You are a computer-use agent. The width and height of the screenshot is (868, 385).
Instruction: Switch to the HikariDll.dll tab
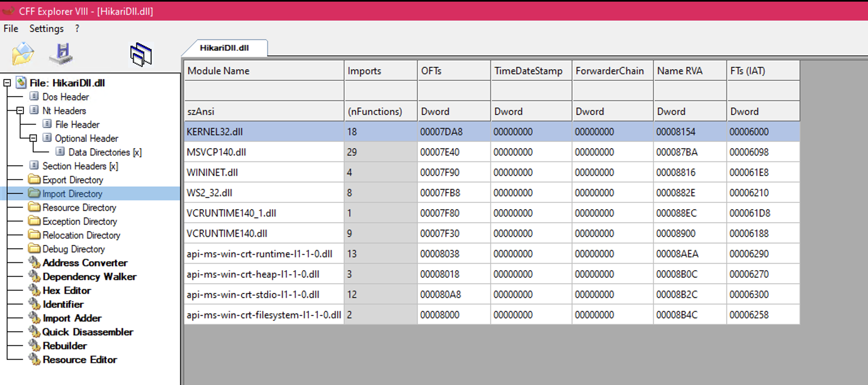point(224,48)
